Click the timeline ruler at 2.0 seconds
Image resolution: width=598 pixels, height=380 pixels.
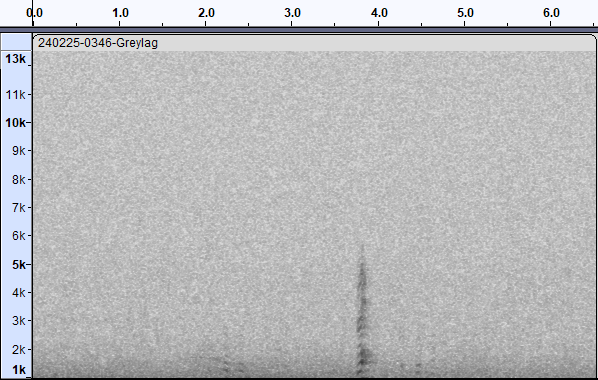click(206, 13)
